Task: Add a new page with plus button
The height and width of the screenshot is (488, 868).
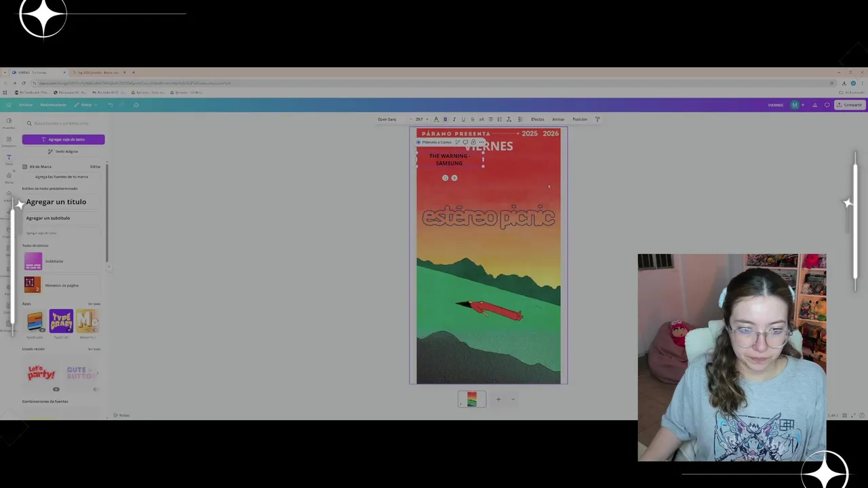Action: click(x=498, y=399)
